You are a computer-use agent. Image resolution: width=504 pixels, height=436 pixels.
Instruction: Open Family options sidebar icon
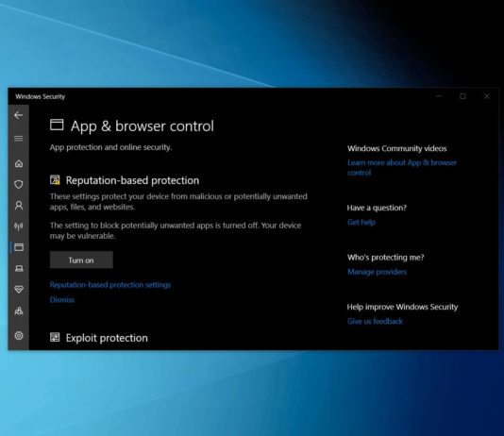coord(19,310)
